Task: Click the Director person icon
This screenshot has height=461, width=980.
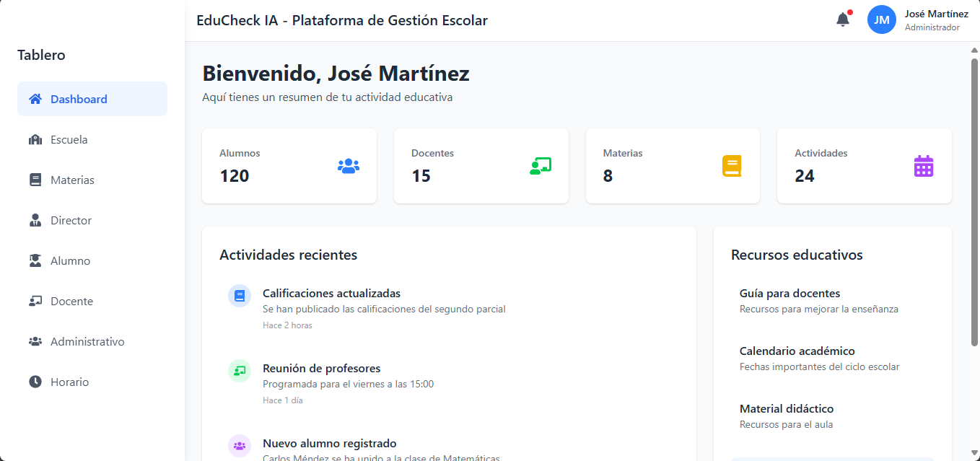Action: pyautogui.click(x=35, y=220)
